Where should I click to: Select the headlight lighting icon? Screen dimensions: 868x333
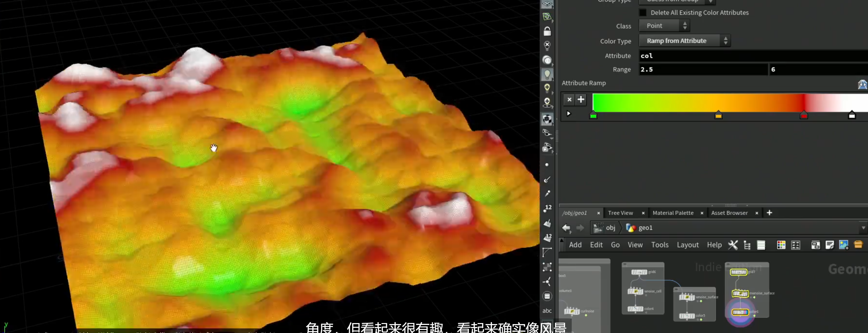point(547,60)
